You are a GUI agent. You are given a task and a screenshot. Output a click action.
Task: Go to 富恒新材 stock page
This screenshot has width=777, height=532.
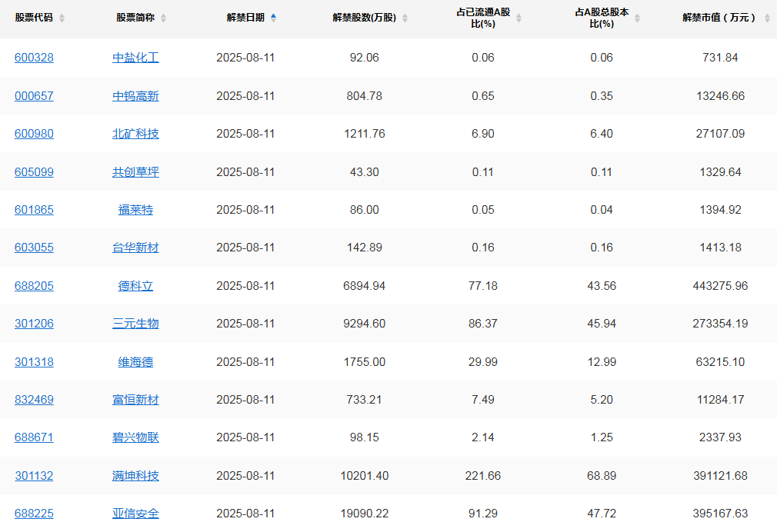click(135, 400)
